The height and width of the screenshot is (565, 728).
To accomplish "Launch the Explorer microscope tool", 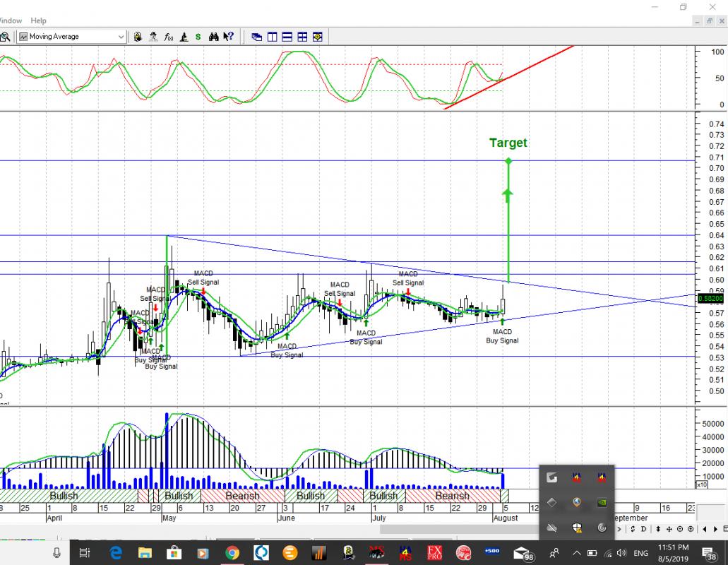I will pos(184,37).
